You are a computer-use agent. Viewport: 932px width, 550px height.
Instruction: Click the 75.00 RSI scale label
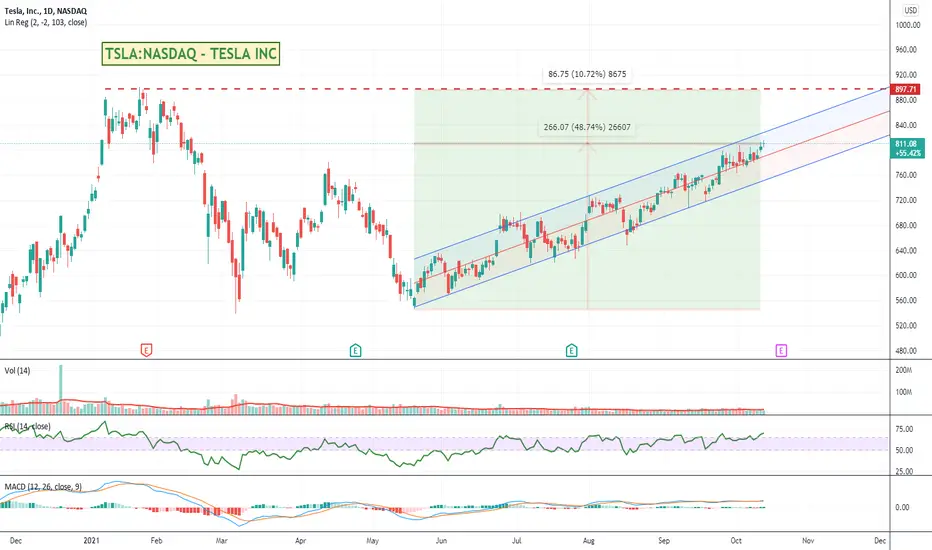tap(904, 429)
